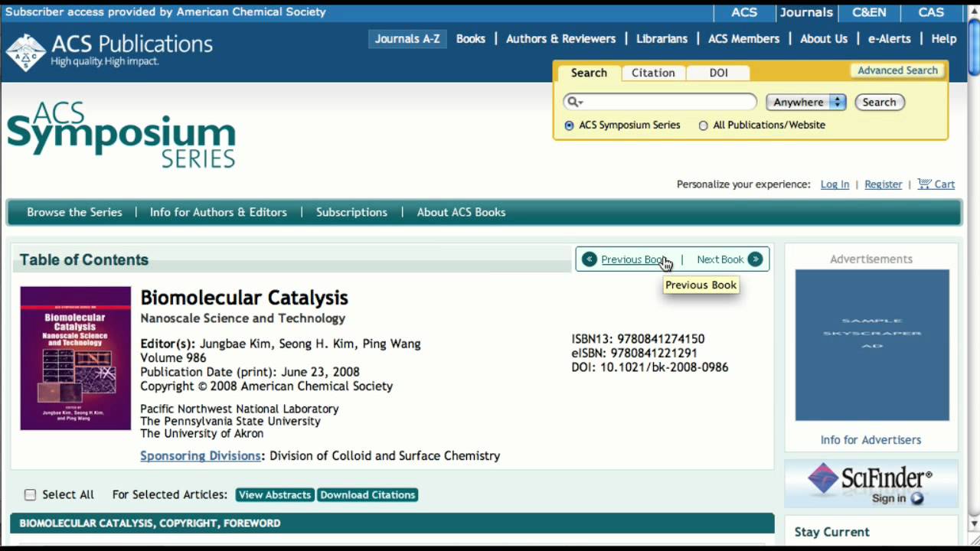The width and height of the screenshot is (980, 551).
Task: Open Librarians navigation link
Action: (661, 39)
